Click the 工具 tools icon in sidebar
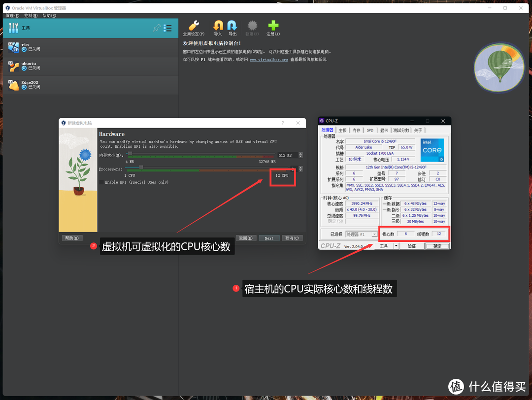Viewport: 532px width, 400px height. point(13,28)
